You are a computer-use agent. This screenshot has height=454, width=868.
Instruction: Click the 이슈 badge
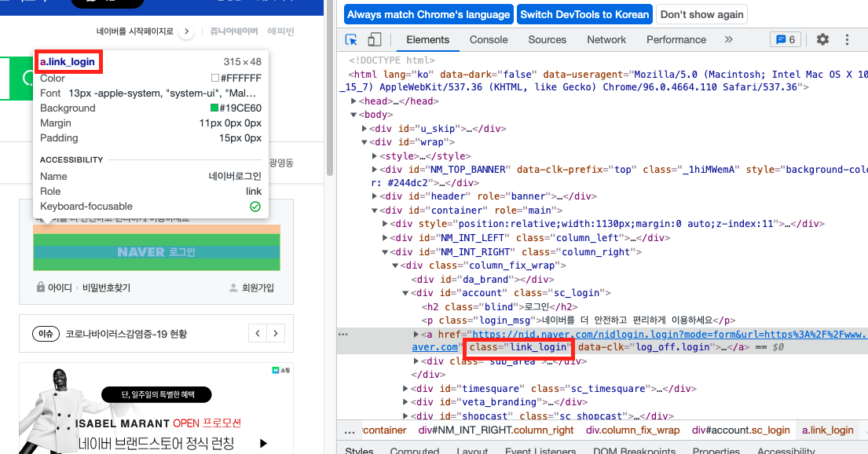pyautogui.click(x=46, y=334)
